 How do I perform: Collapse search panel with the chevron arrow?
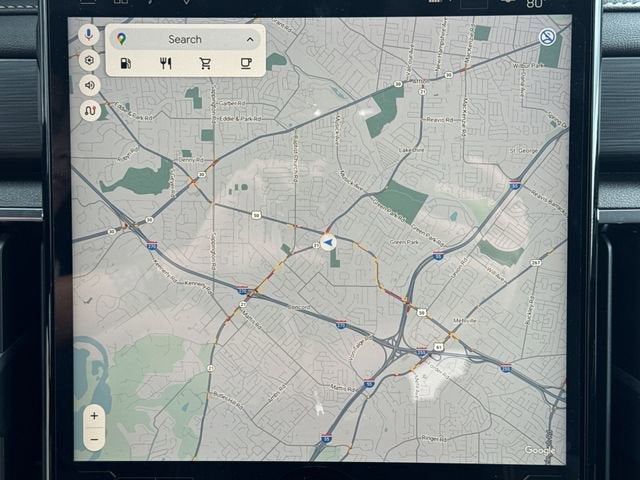click(250, 39)
